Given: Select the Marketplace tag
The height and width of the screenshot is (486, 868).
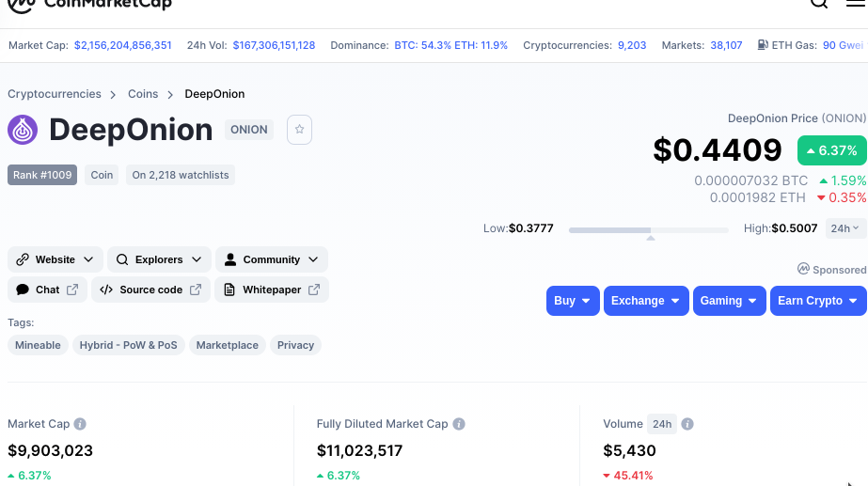Looking at the screenshot, I should pos(227,345).
